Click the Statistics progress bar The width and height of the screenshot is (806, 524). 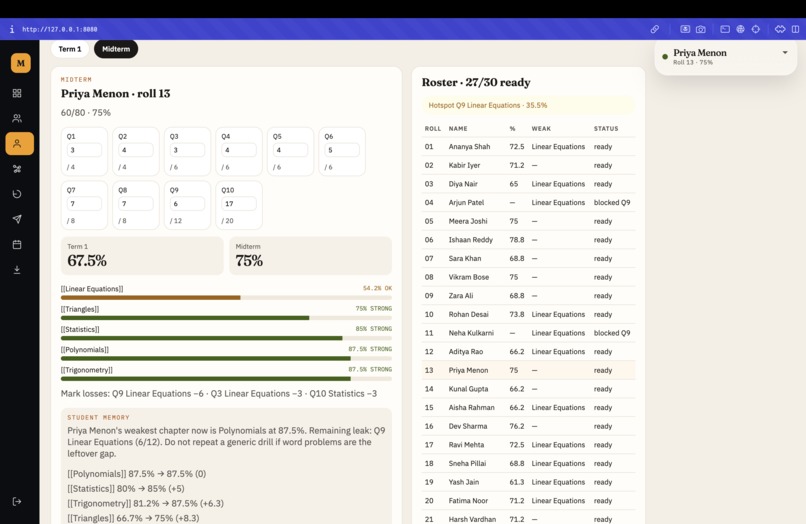(x=226, y=338)
